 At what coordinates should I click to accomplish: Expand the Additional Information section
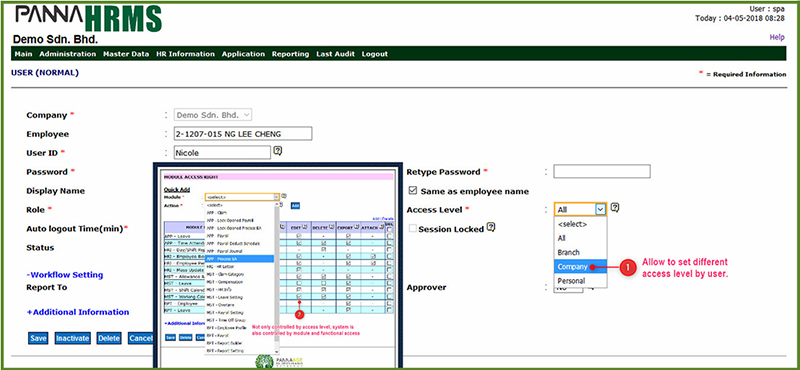[x=78, y=312]
